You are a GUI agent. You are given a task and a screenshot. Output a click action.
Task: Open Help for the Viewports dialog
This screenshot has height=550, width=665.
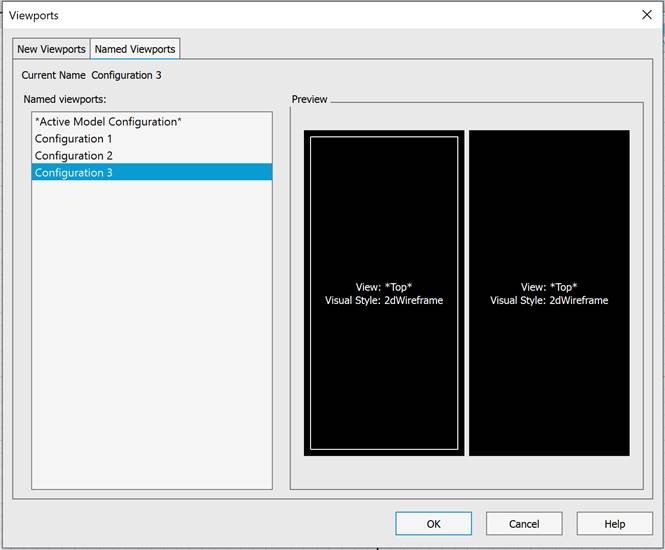pos(614,523)
